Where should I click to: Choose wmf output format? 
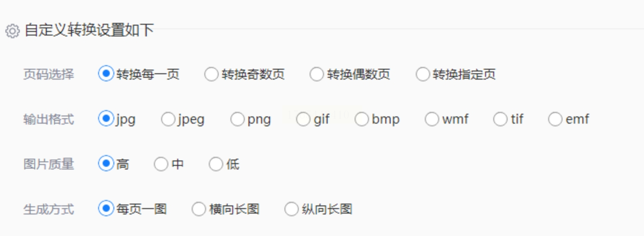[x=432, y=119]
